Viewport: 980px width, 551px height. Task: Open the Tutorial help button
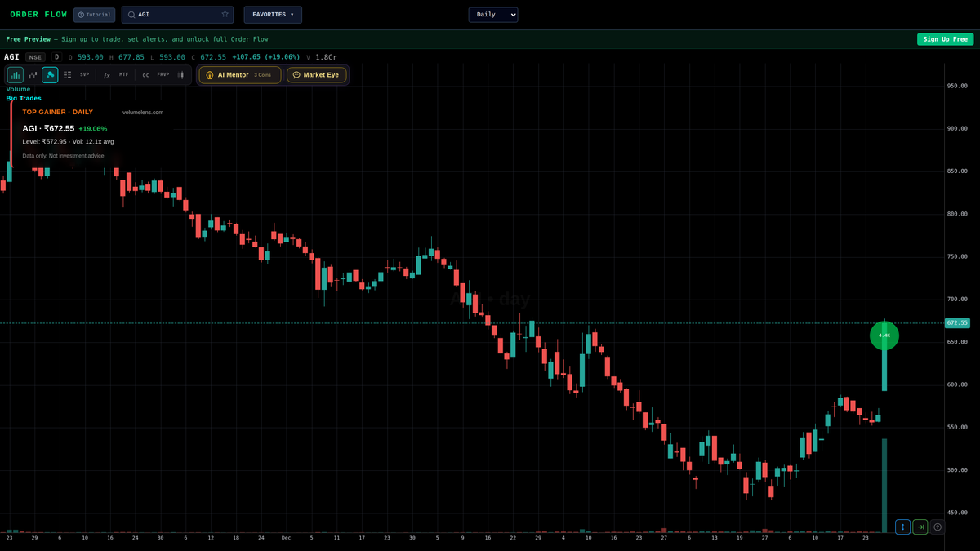click(x=95, y=15)
